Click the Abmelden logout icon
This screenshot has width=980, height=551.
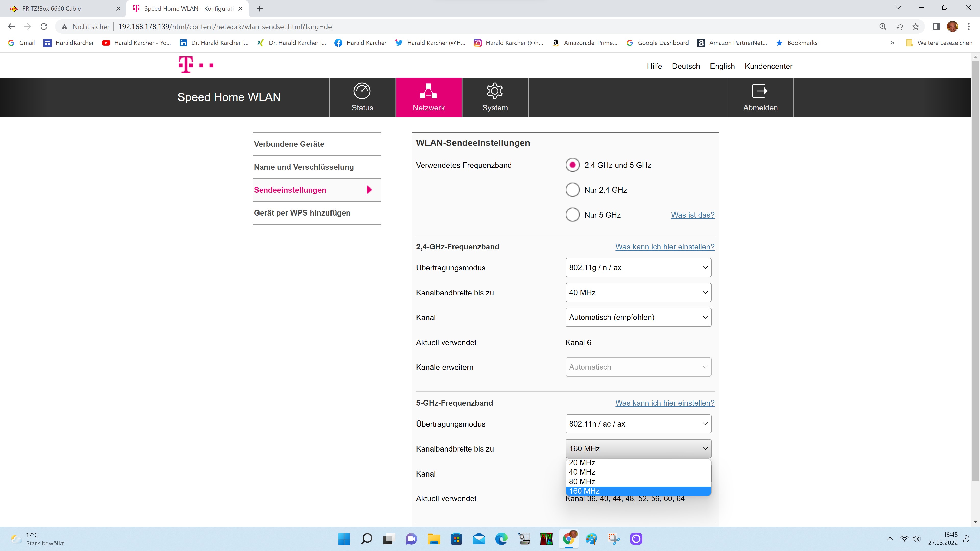coord(760,91)
